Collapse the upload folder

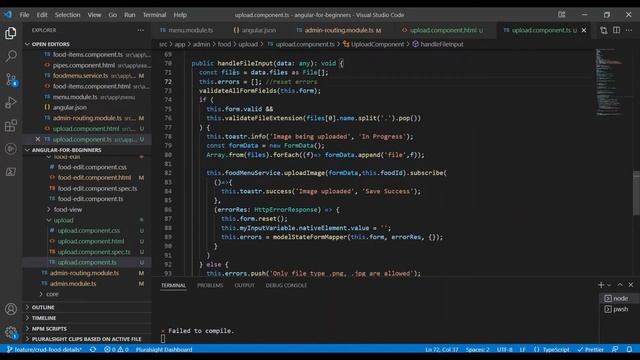[x=63, y=220]
